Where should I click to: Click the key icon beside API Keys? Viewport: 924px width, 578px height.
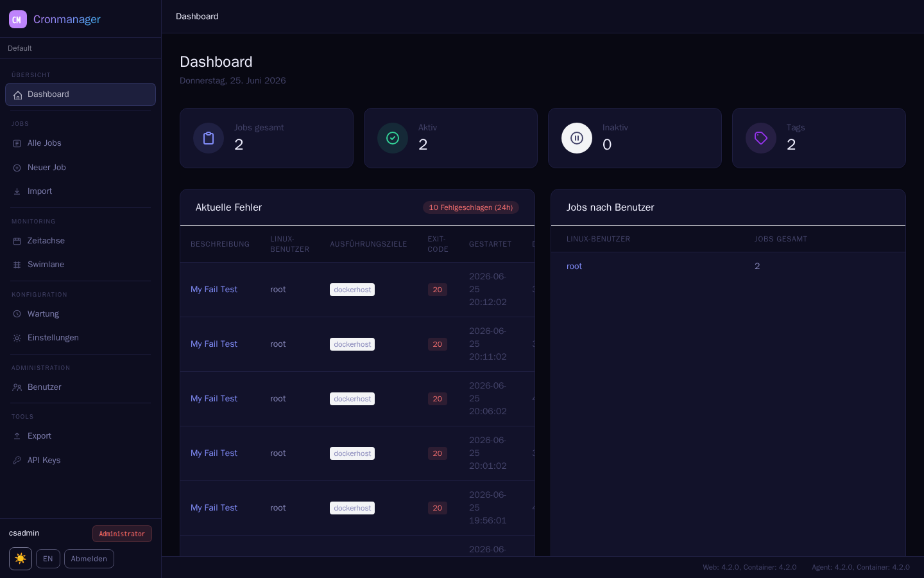pos(17,460)
